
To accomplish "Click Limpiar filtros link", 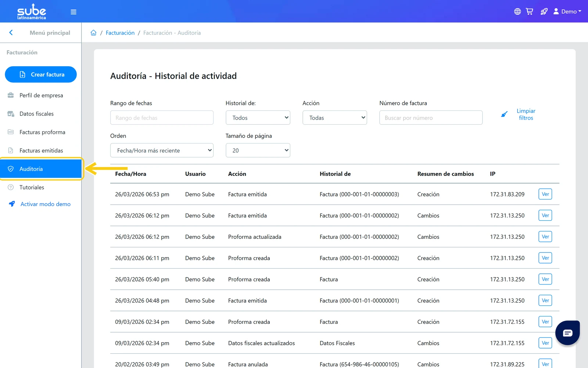I will 526,114.
